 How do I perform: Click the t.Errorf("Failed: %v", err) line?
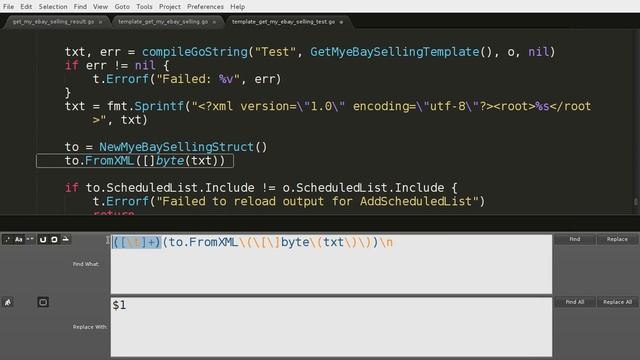pyautogui.click(x=187, y=79)
